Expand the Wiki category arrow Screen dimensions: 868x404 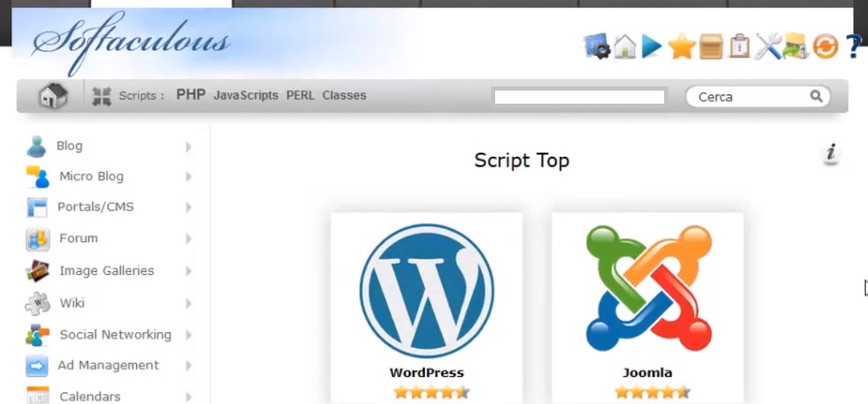(188, 304)
